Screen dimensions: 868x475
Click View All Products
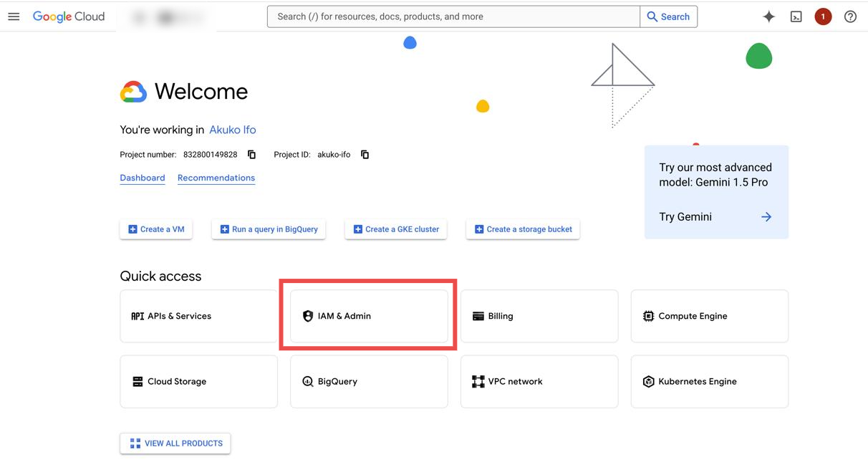coord(175,443)
